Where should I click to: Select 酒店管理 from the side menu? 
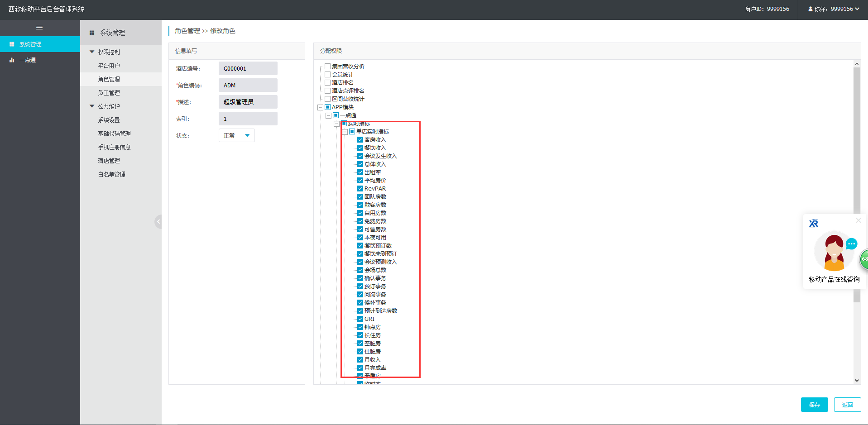pyautogui.click(x=109, y=161)
